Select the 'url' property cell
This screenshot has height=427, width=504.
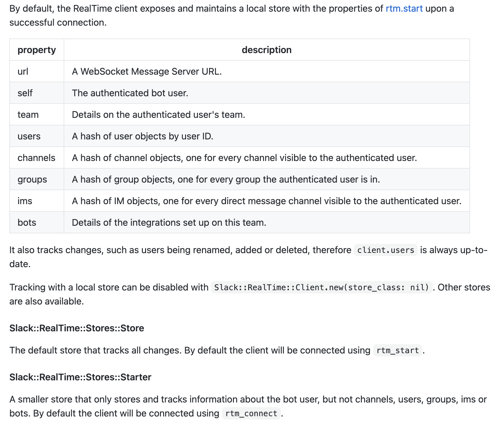pos(37,71)
